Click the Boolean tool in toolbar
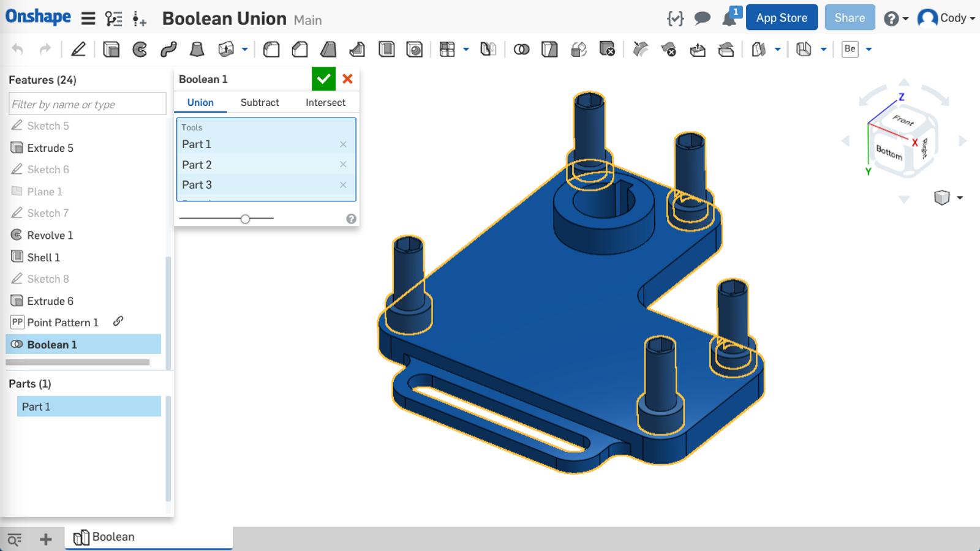980x551 pixels. coord(521,49)
